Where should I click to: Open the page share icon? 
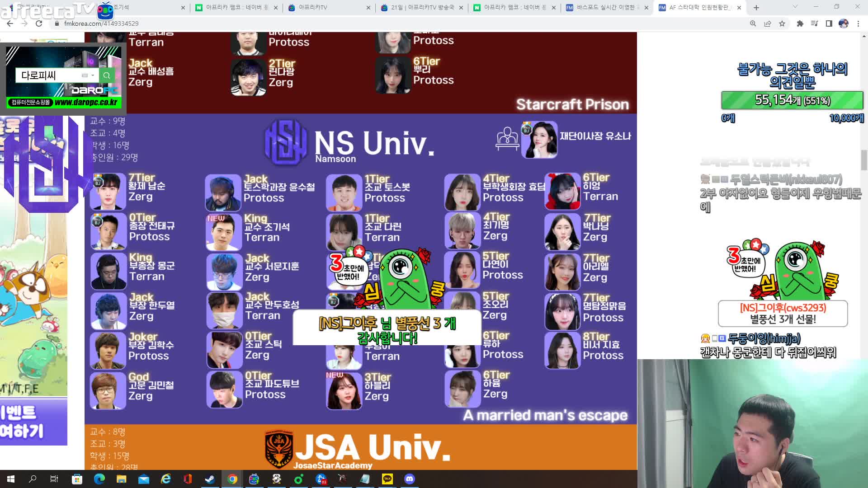[768, 23]
